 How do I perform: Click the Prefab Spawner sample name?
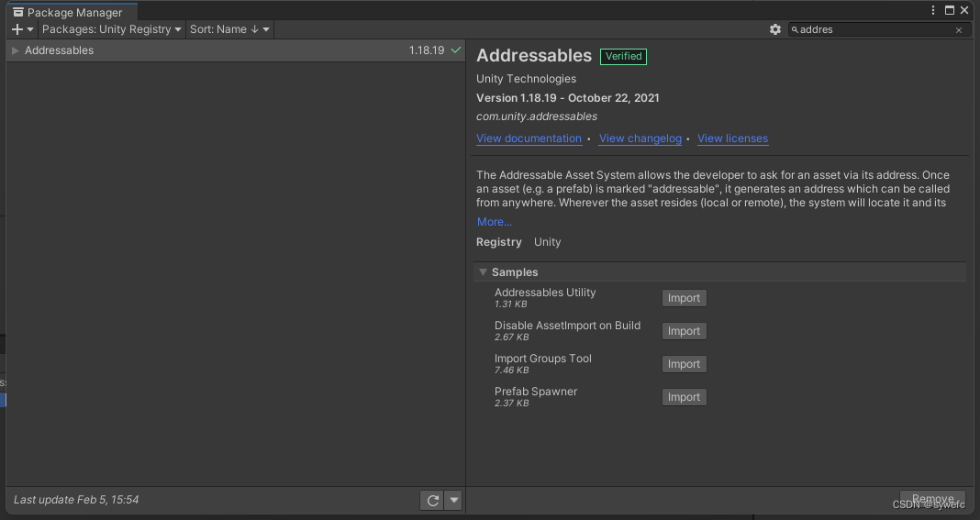point(536,392)
